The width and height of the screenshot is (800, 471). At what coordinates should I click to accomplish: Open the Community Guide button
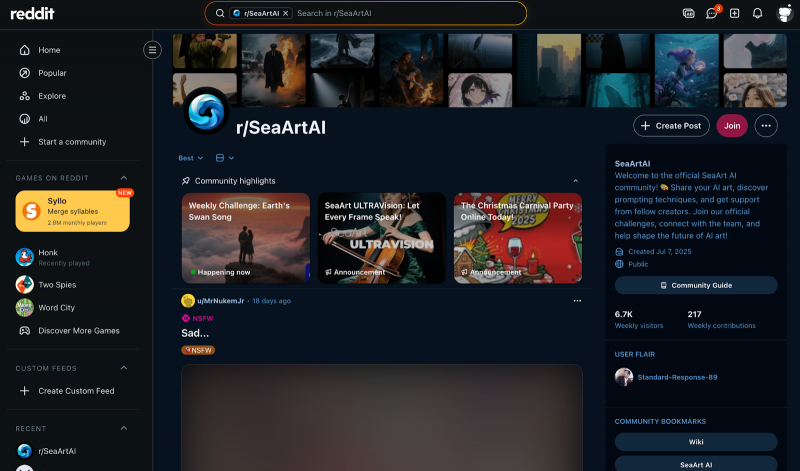pyautogui.click(x=696, y=285)
